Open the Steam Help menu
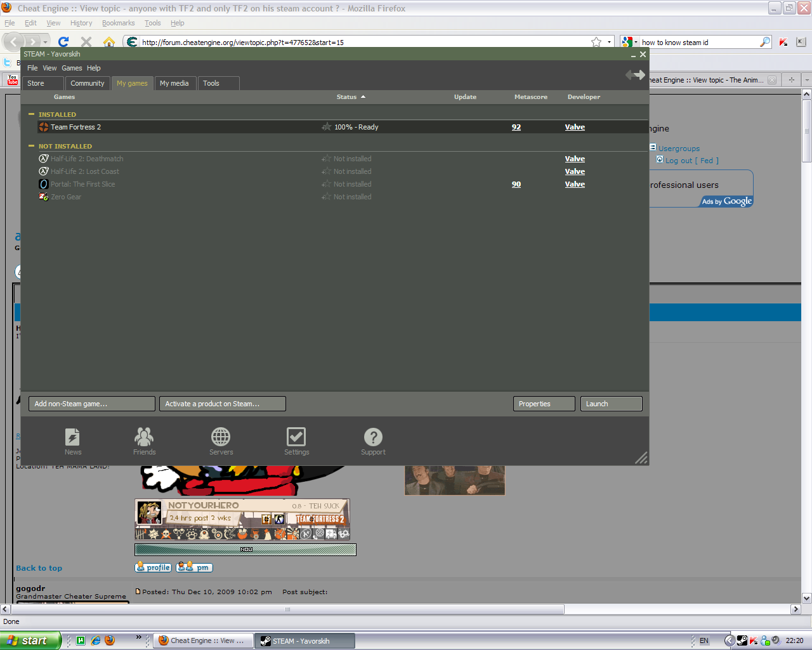 point(94,68)
